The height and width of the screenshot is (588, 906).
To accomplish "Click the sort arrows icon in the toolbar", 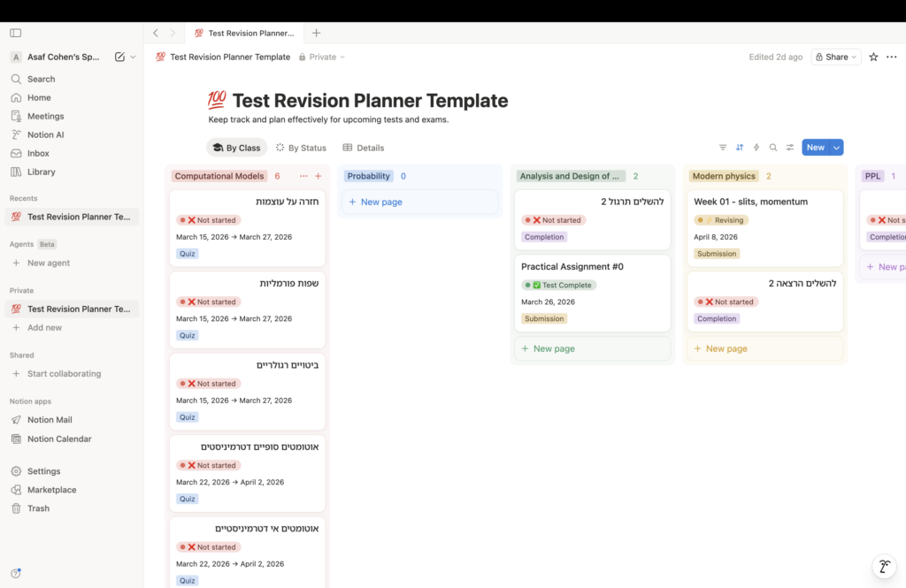I will [740, 148].
